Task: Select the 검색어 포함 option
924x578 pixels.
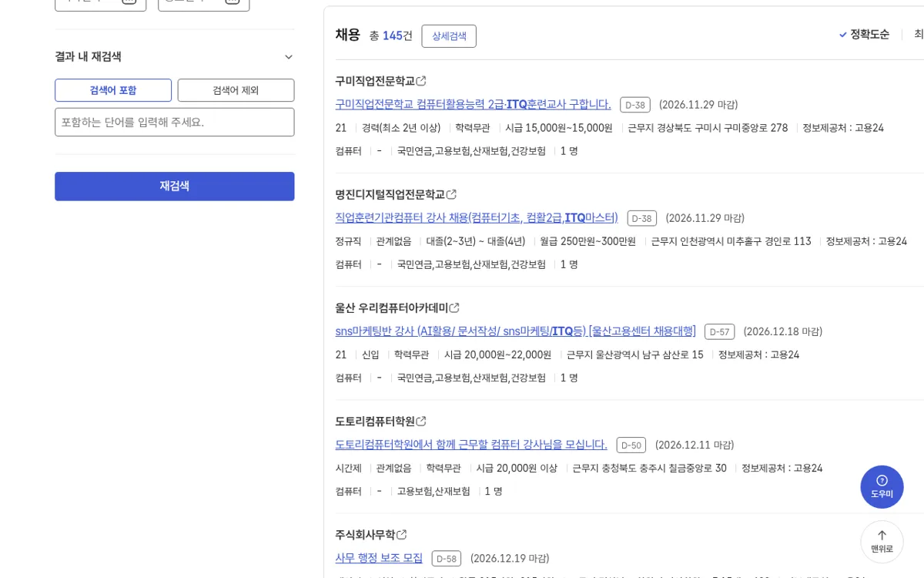Action: (x=113, y=90)
